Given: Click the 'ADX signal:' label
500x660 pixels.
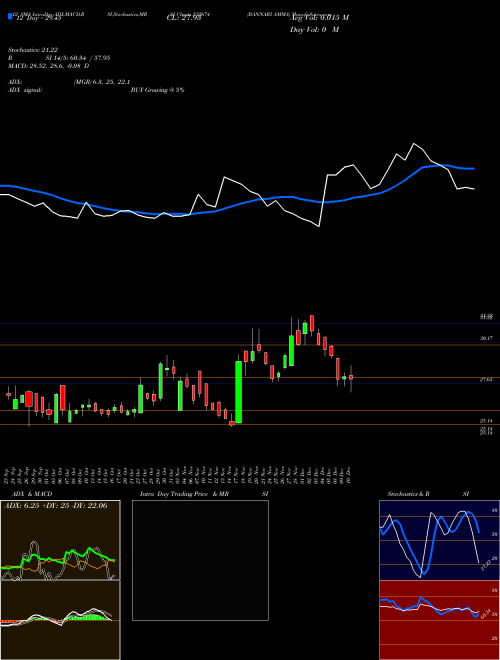Looking at the screenshot, I should (25, 90).
